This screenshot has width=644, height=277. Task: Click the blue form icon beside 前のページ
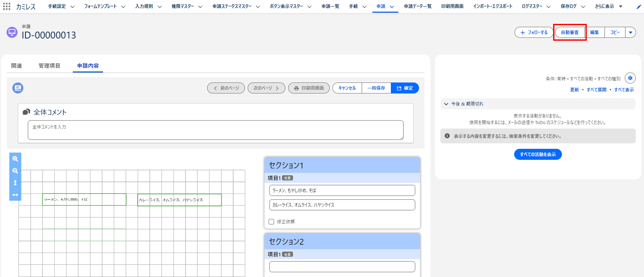click(18, 88)
